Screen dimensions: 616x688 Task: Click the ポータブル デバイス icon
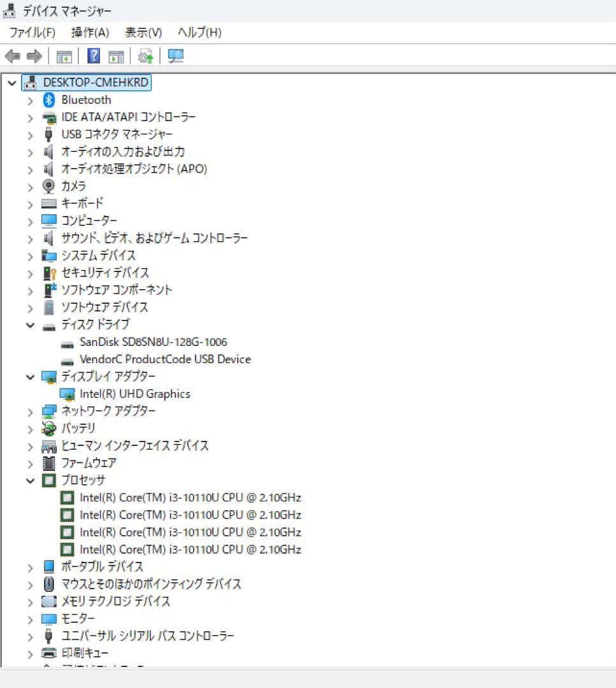click(x=48, y=566)
